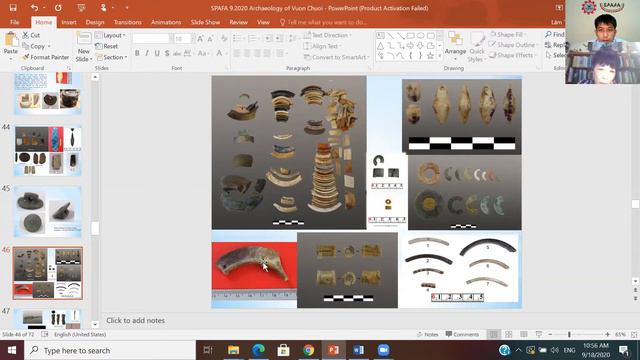Open File Explorer from taskbar

[233, 350]
